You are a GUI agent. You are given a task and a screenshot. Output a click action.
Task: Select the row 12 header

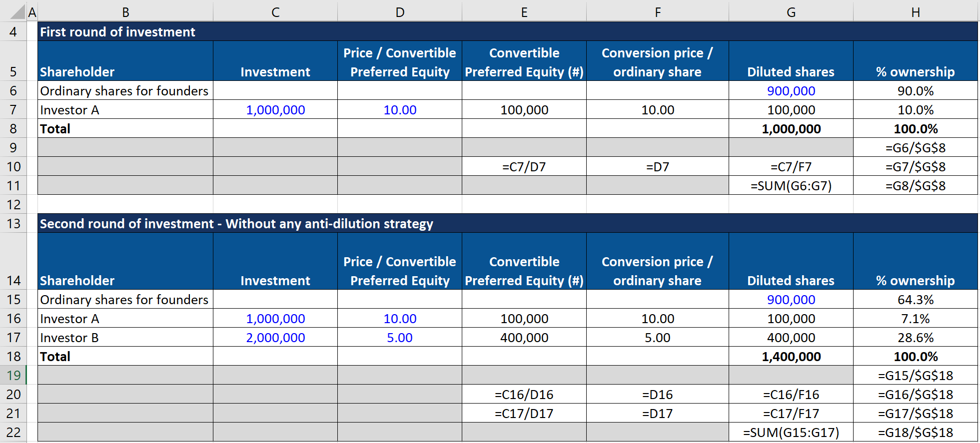click(x=13, y=204)
